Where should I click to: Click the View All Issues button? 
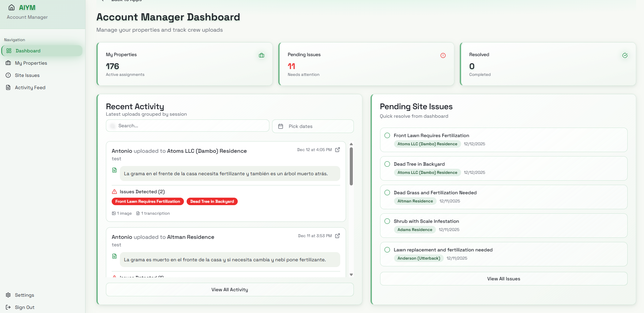coord(503,279)
